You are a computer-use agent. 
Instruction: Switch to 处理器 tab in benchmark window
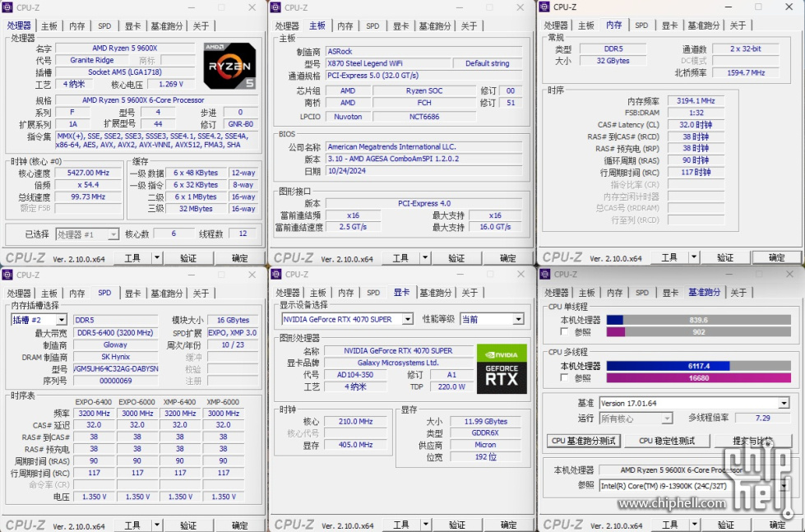coord(557,293)
